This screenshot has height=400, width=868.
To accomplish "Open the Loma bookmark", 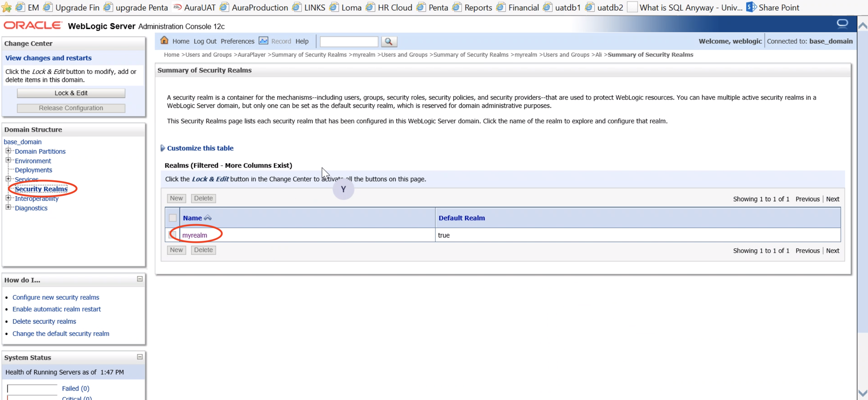I will 345,7.
